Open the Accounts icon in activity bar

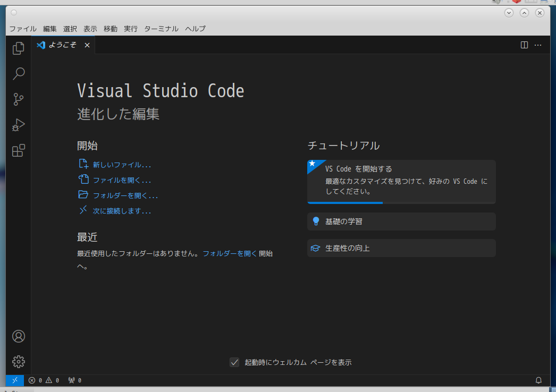19,336
